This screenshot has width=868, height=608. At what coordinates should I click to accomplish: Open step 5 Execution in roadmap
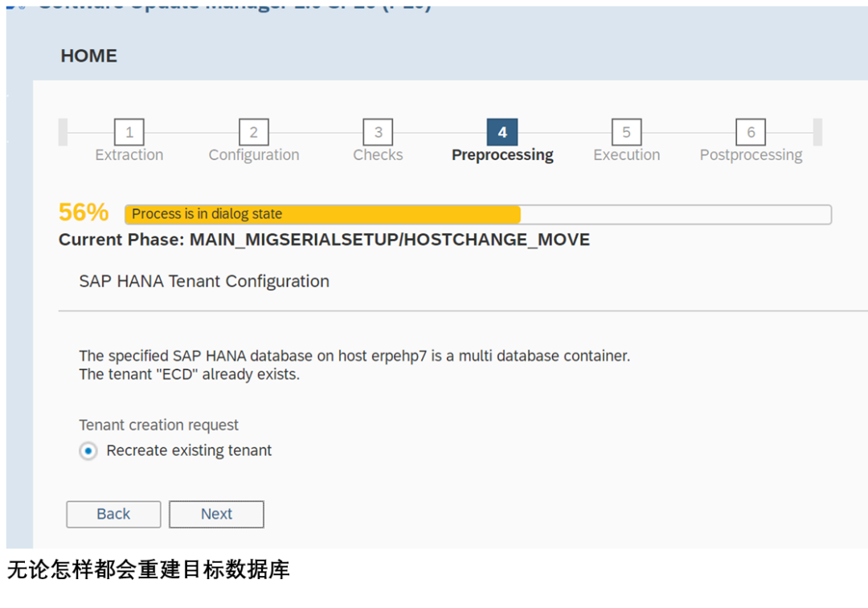[x=627, y=132]
